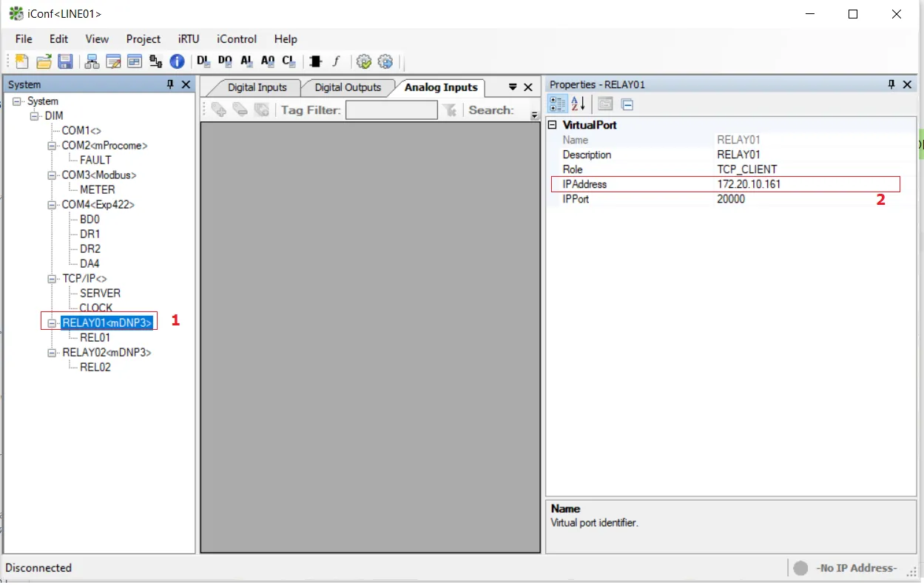Viewport: 924px width, 585px height.
Task: Select the SERVER tree item
Action: click(100, 294)
